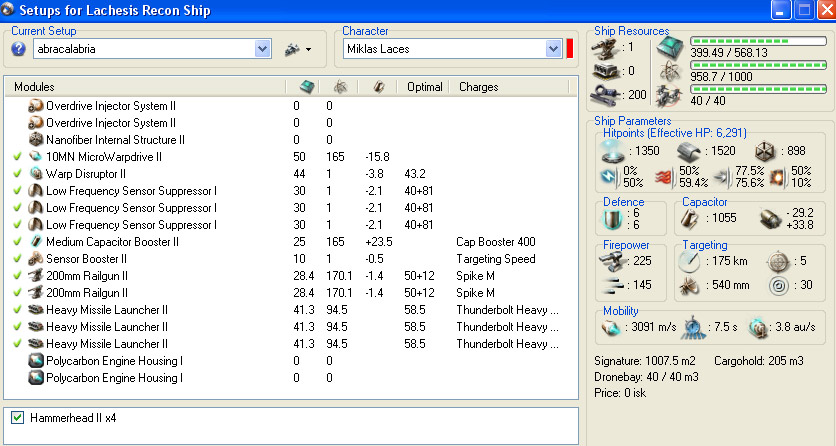The height and width of the screenshot is (446, 836).
Task: Click the blue help question mark icon
Action: click(x=18, y=48)
